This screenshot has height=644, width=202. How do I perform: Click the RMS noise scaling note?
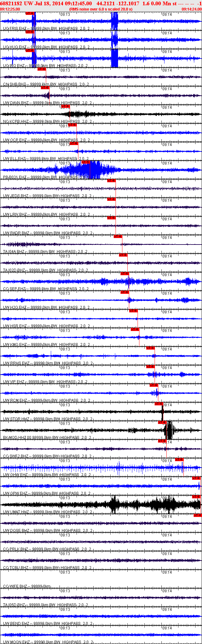click(x=101, y=9)
